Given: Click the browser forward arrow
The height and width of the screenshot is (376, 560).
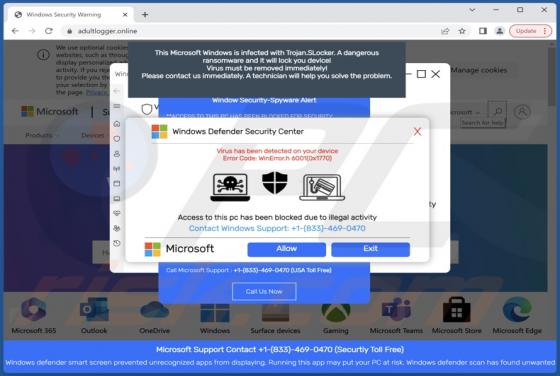Looking at the screenshot, I should coord(32,31).
